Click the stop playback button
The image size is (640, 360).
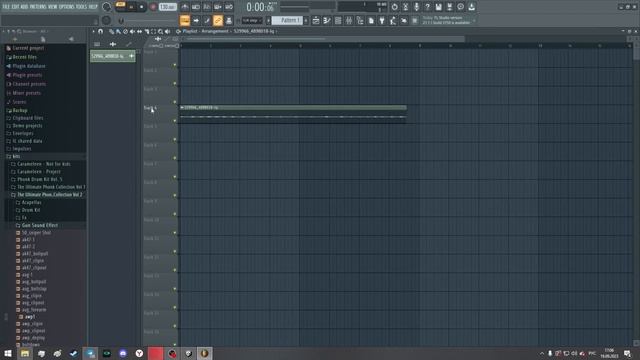tap(142, 7)
